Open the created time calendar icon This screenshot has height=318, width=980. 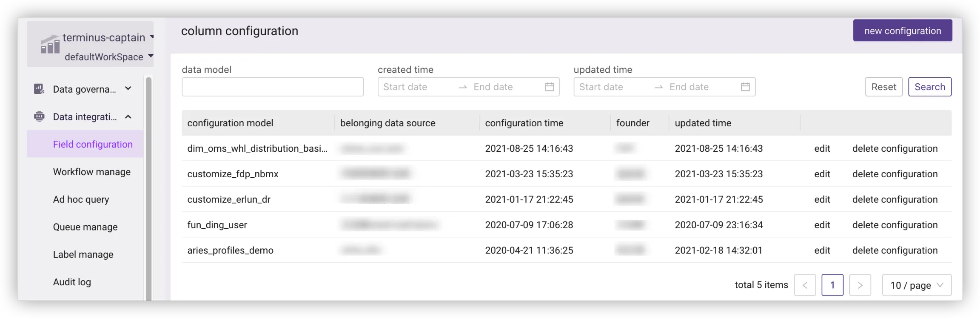tap(550, 87)
